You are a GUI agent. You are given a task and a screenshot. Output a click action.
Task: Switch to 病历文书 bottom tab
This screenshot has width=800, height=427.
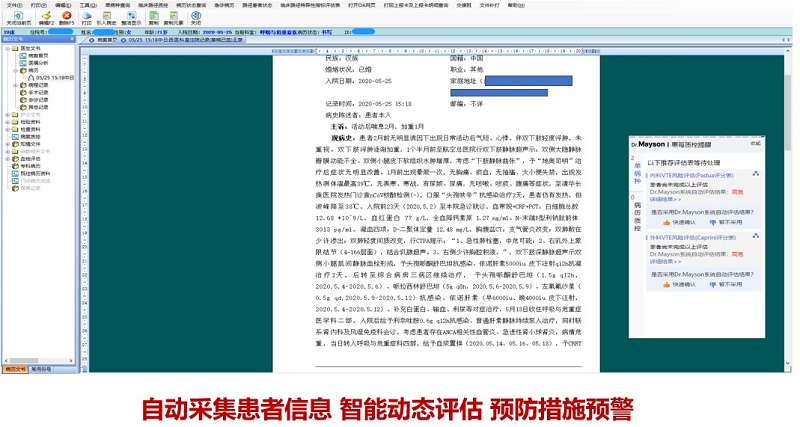click(x=15, y=369)
